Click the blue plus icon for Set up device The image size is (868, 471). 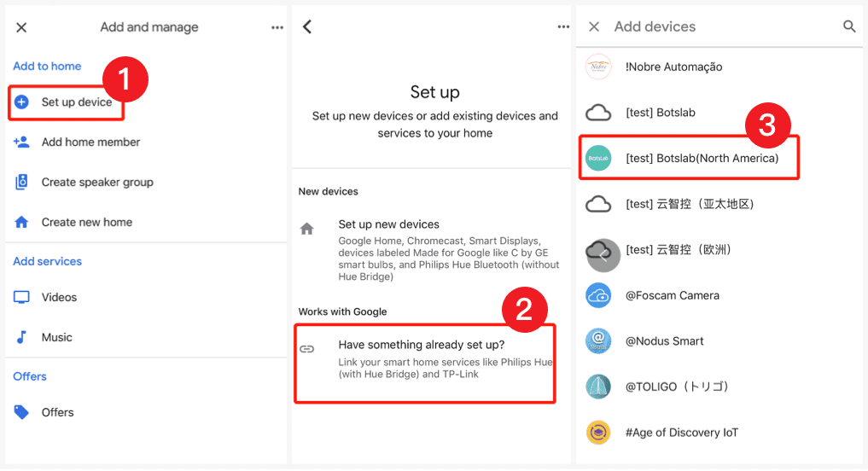click(22, 102)
